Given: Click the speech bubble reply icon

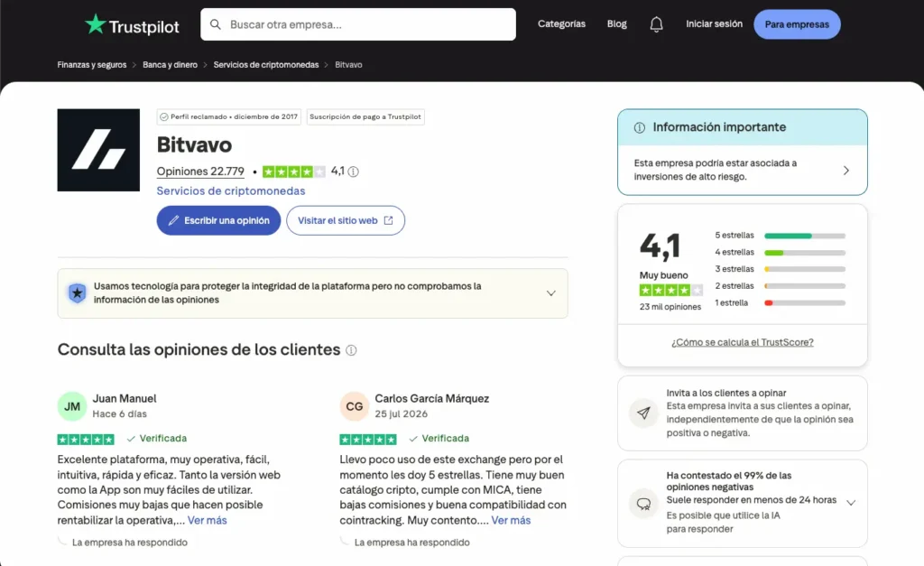Looking at the screenshot, I should 643,504.
